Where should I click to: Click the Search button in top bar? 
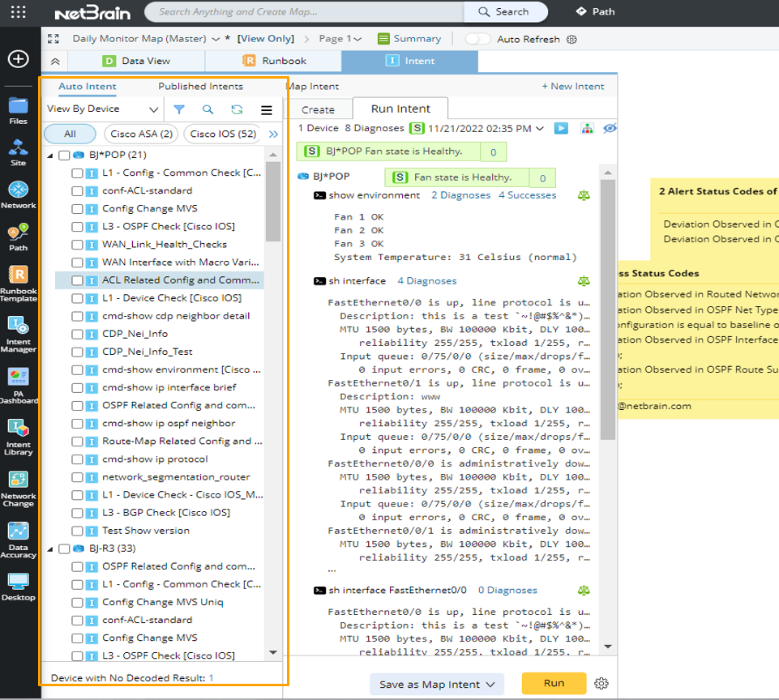click(506, 12)
